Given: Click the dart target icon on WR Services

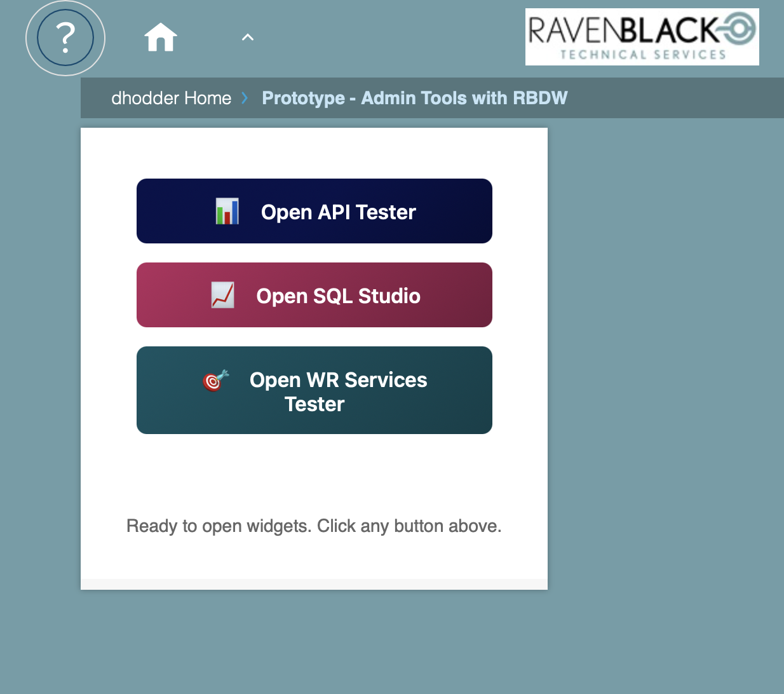Looking at the screenshot, I should [x=215, y=380].
